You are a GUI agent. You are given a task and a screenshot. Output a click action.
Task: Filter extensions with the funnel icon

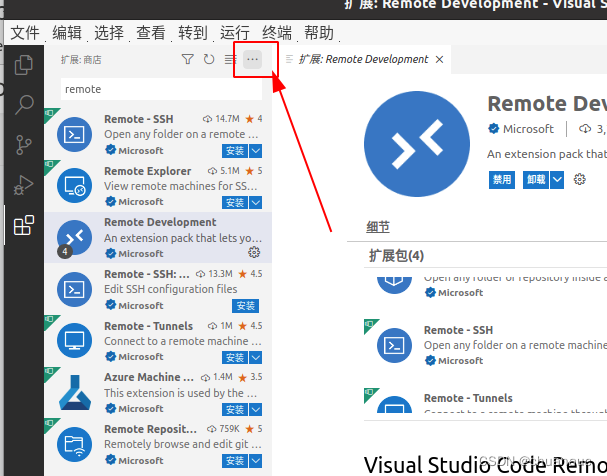(188, 59)
